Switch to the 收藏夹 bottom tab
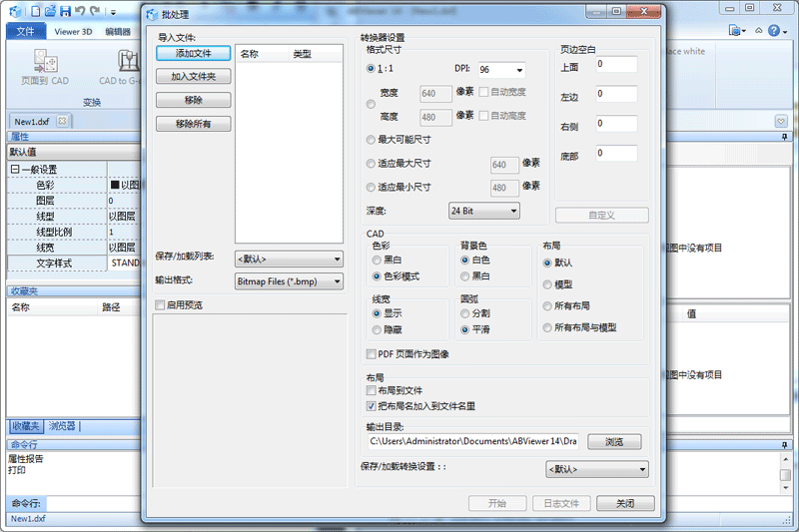Viewport: 799px width, 532px height. pos(26,426)
